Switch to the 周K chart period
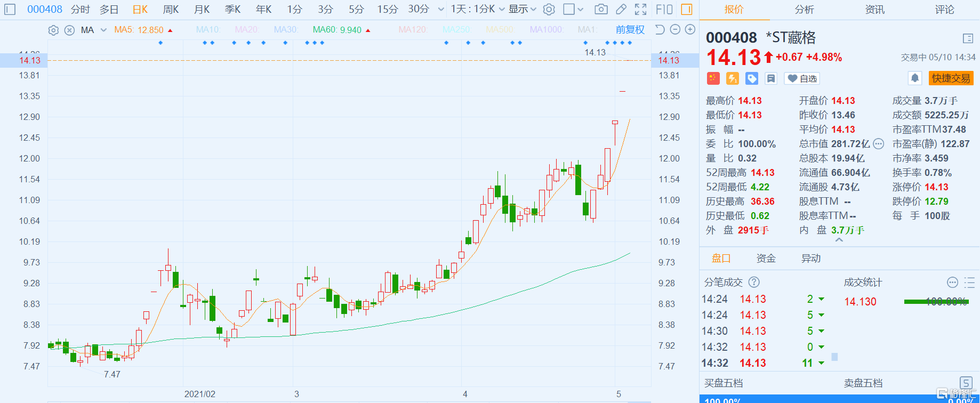Image resolution: width=980 pixels, height=403 pixels. click(x=171, y=9)
